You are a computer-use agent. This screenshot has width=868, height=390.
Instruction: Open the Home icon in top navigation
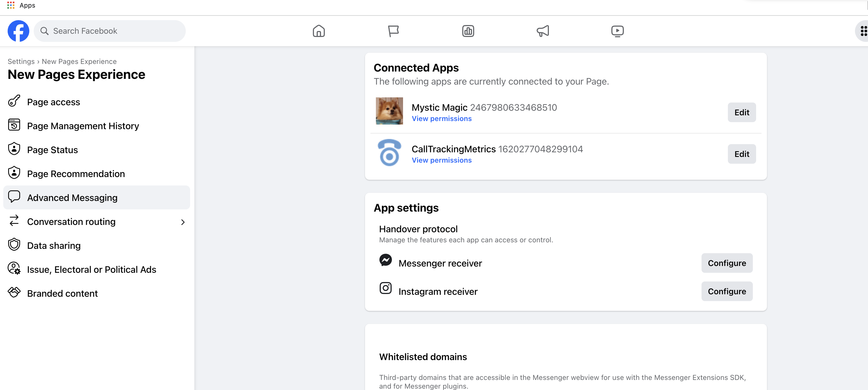[x=318, y=31]
